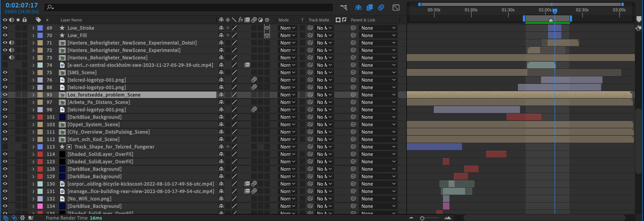Screen dimensions: 644x221
Task: Hide the No_Wifi_Icon.png layer
Action: tap(5, 199)
